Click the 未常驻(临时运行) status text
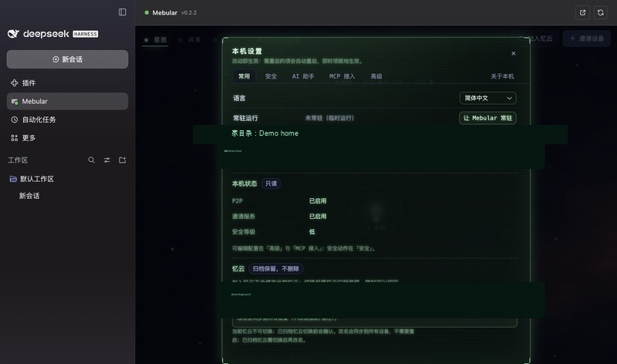Screen dimensions: 617x364 click(x=329, y=118)
